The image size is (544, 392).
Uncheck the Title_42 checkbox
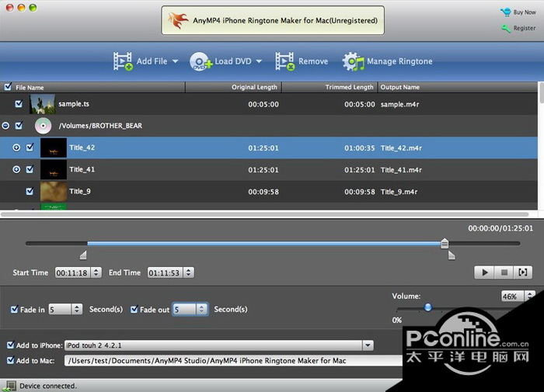pyautogui.click(x=30, y=147)
